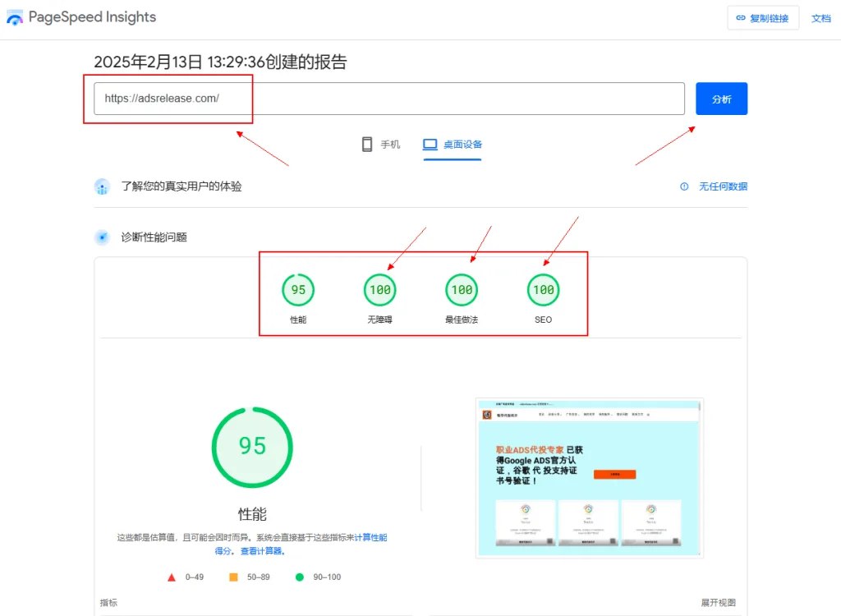Select the 100 SEO score gauge
Screen dimensions: 841x616
point(544,290)
